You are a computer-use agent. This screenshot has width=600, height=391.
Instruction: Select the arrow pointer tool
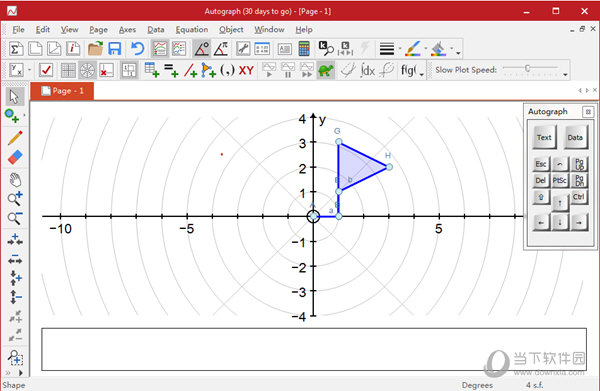pyautogui.click(x=15, y=97)
